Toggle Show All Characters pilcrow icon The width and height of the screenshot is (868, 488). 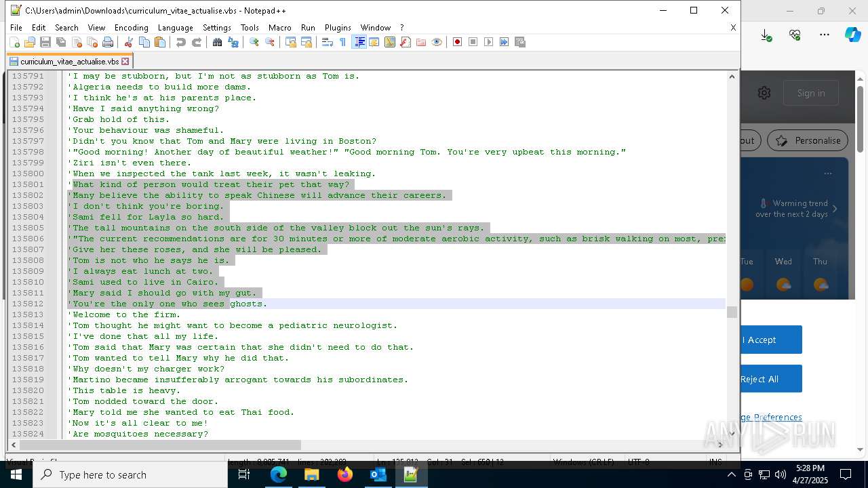343,42
